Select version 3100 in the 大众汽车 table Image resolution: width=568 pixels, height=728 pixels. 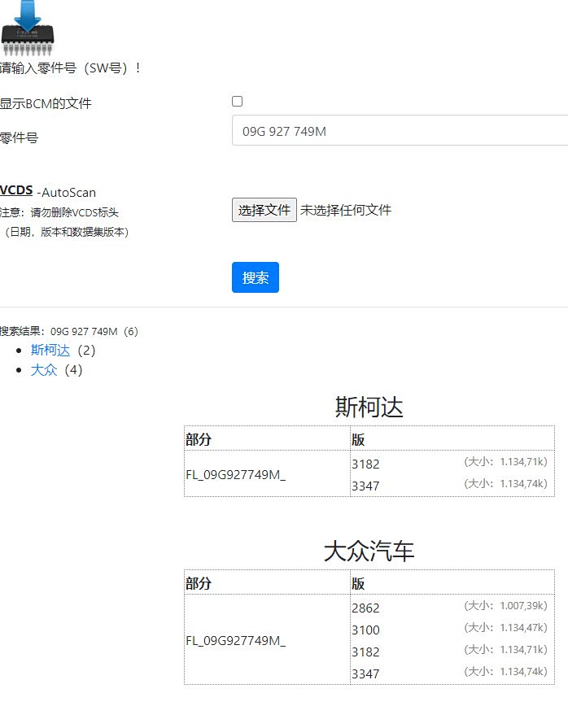coord(365,630)
